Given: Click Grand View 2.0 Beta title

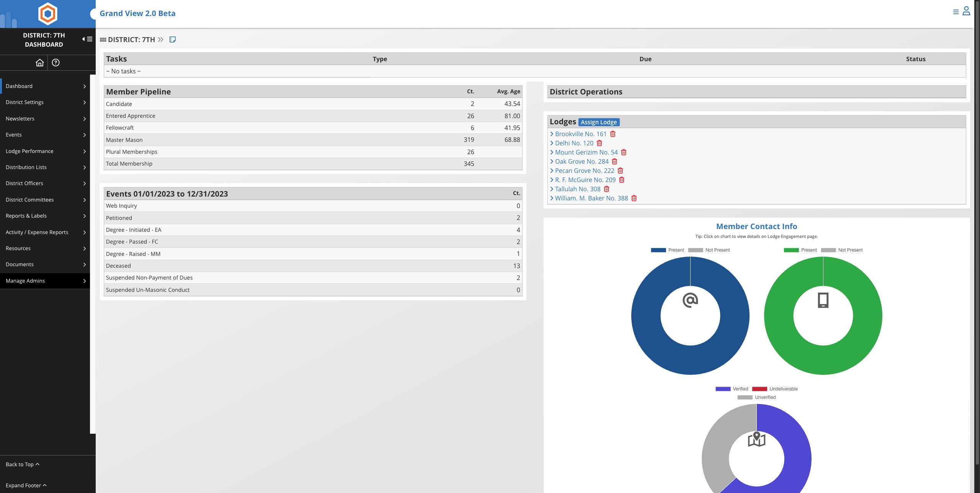Looking at the screenshot, I should [x=137, y=13].
